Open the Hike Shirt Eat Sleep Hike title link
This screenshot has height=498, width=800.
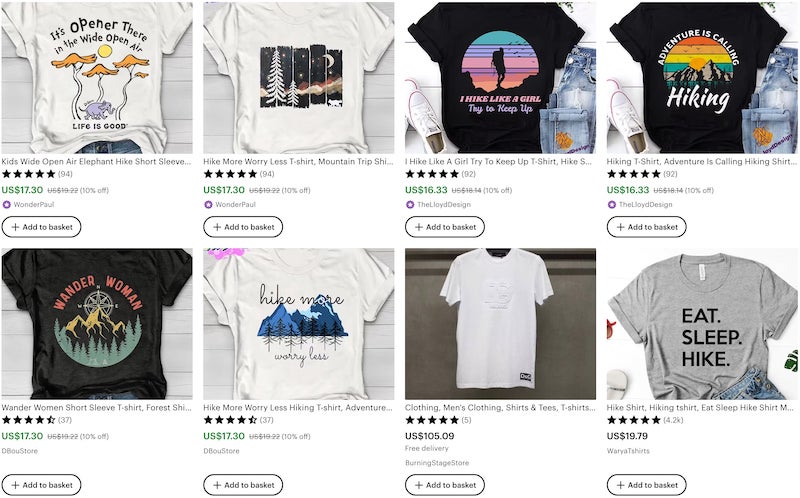700,408
